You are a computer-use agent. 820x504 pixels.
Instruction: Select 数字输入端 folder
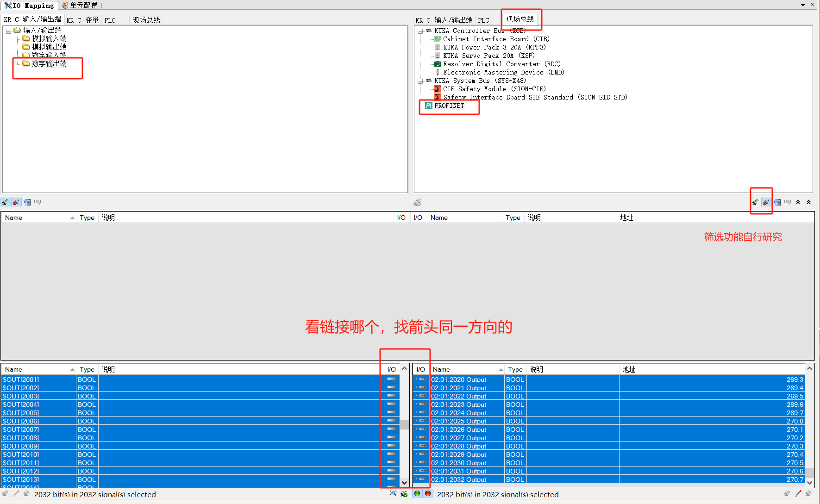coord(49,55)
